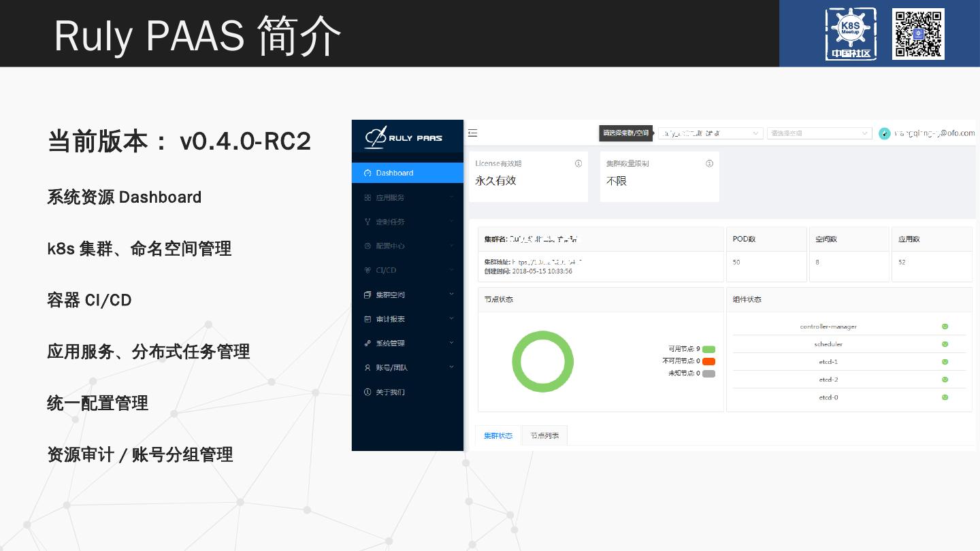The width and height of the screenshot is (980, 551).
Task: Open 关于我们 in the sidebar
Action: pos(391,392)
